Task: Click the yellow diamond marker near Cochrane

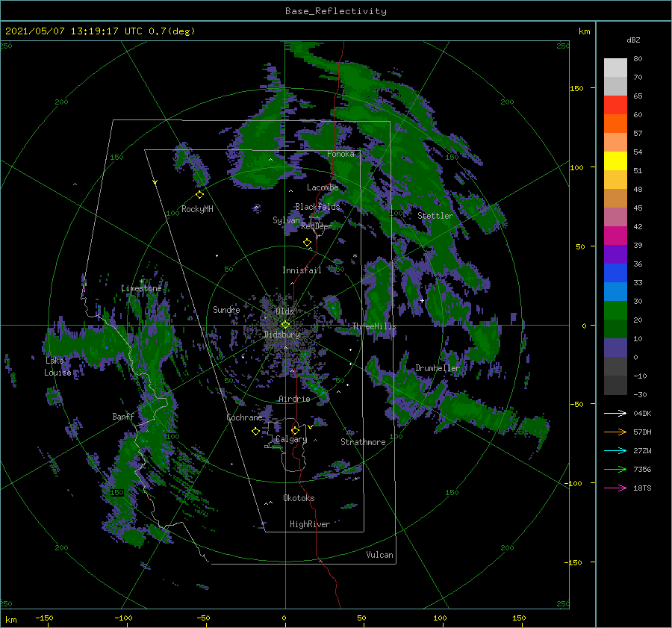Action: 255,432
